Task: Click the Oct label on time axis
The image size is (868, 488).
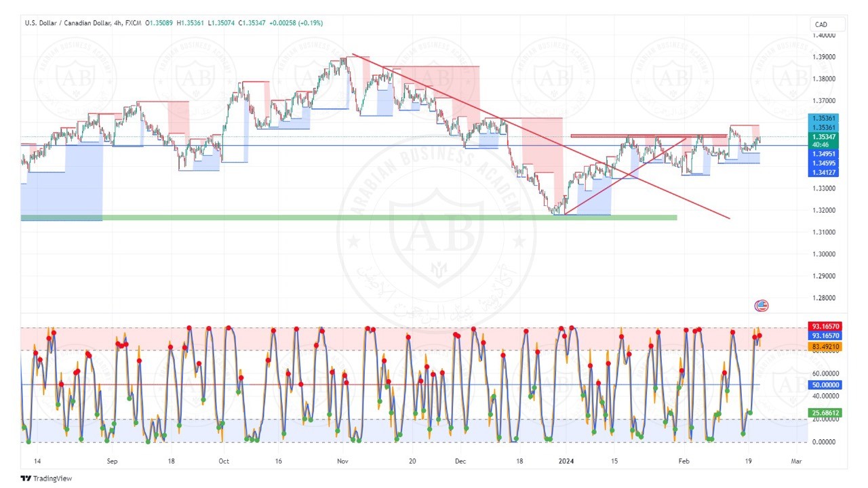Action: (224, 461)
